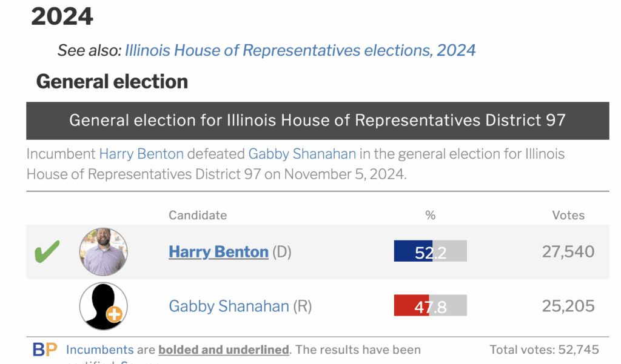The image size is (621, 364).
Task: Open the Gabby Shanahan link in the results table
Action: tap(229, 306)
